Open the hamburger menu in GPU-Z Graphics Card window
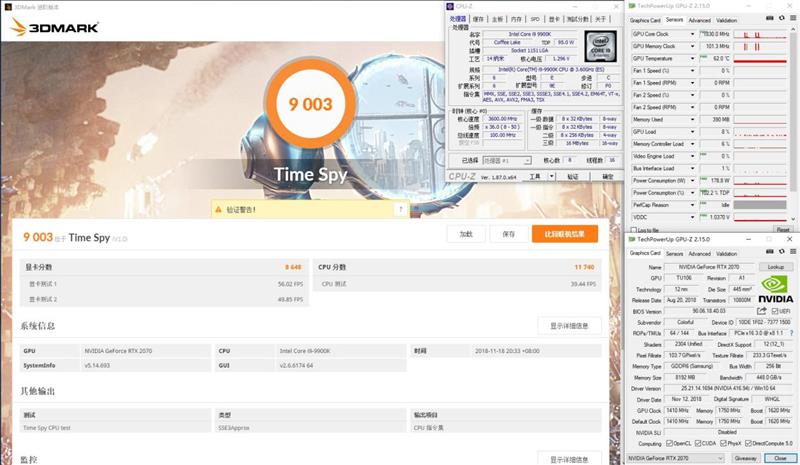Screen dimensions: 800x465 793,251
